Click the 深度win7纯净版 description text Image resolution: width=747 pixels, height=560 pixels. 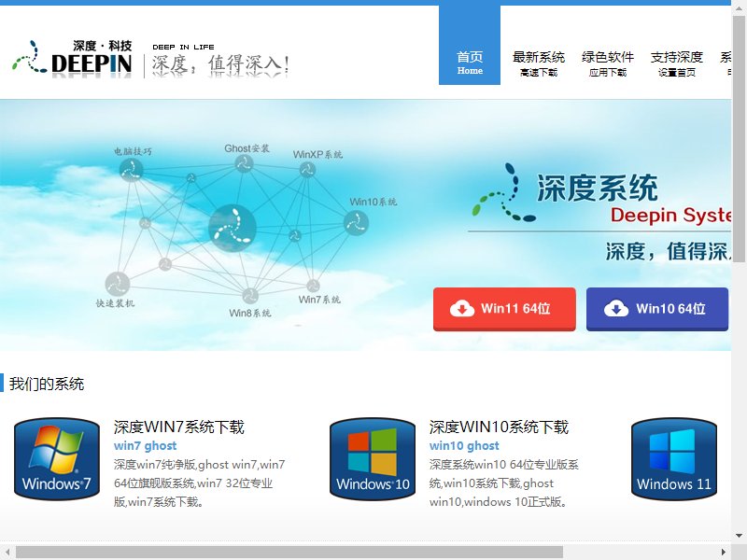pos(199,483)
